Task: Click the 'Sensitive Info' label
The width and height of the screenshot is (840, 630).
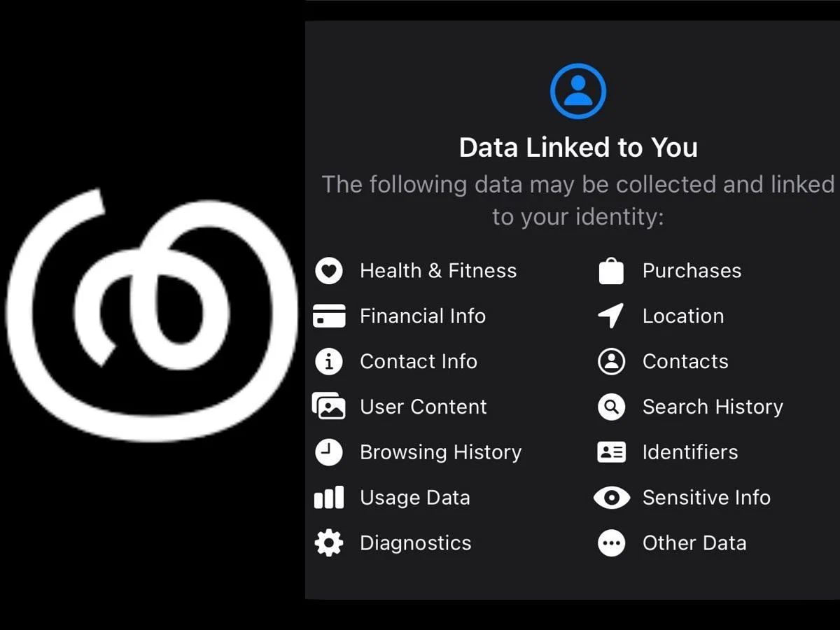Action: pyautogui.click(x=706, y=498)
